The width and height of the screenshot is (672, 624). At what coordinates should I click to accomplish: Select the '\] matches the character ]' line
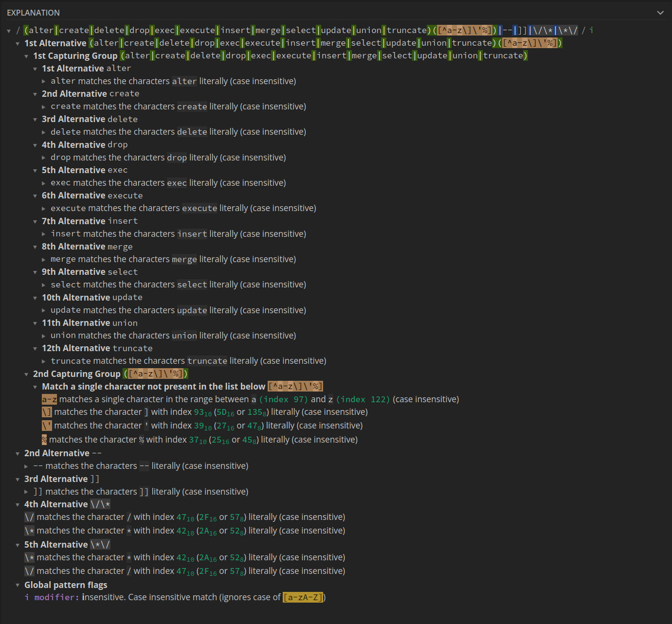coord(204,412)
